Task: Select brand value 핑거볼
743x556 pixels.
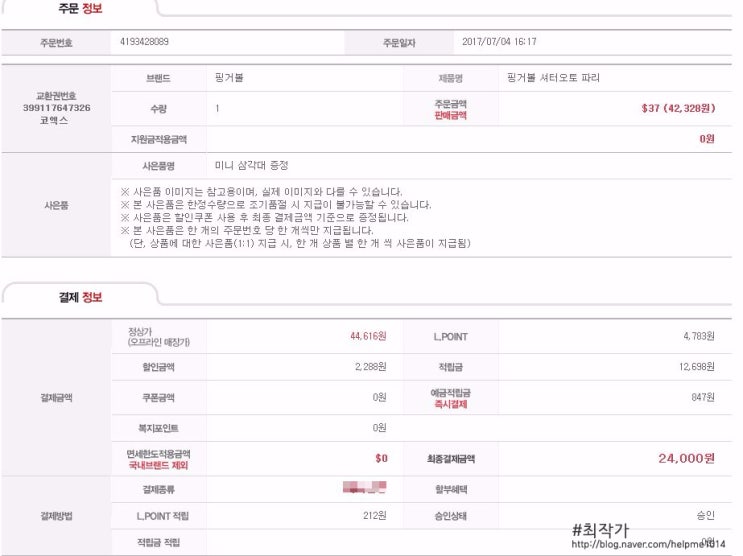Action: click(x=229, y=78)
